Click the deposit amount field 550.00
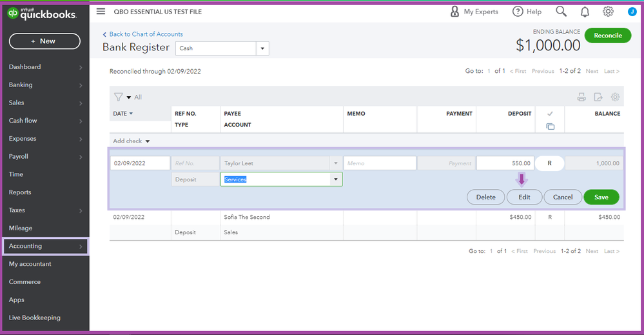Viewport: 644px width, 335px height. [505, 163]
